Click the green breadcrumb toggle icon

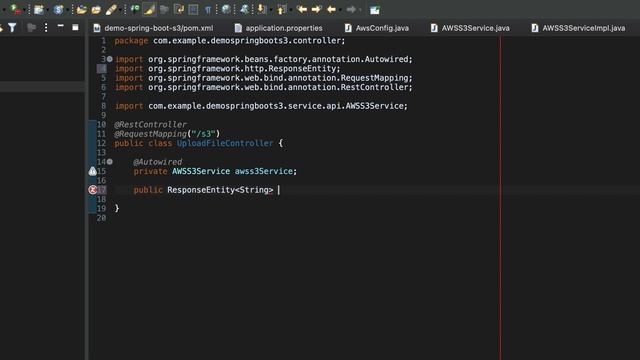(134, 9)
